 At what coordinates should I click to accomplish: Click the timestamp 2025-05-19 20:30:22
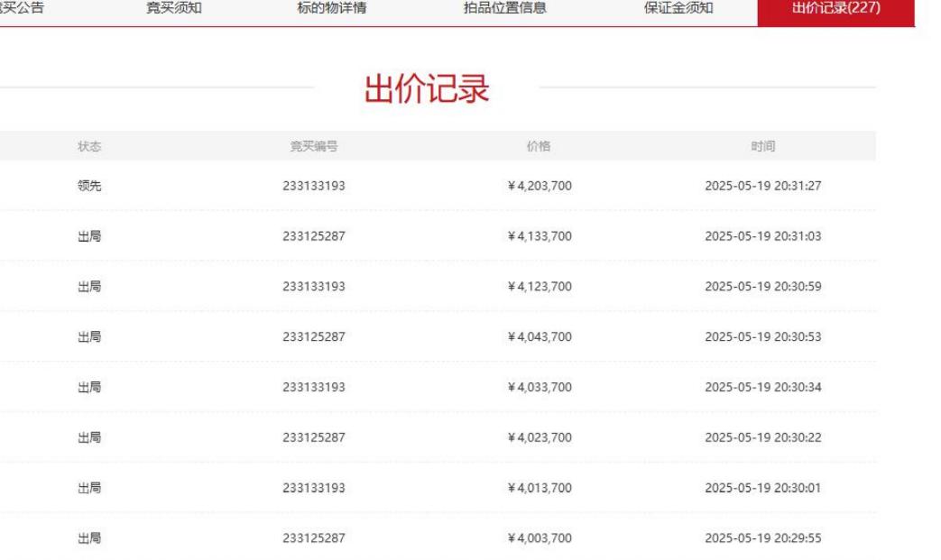pos(762,437)
